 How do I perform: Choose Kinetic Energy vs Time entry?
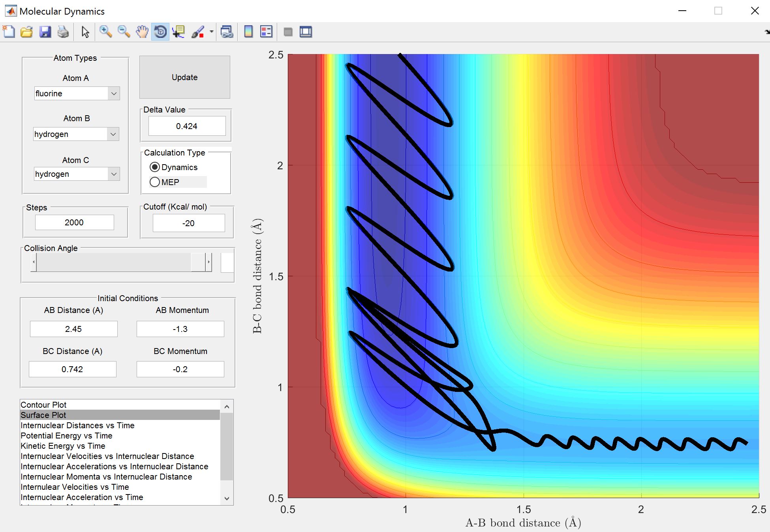(63, 446)
